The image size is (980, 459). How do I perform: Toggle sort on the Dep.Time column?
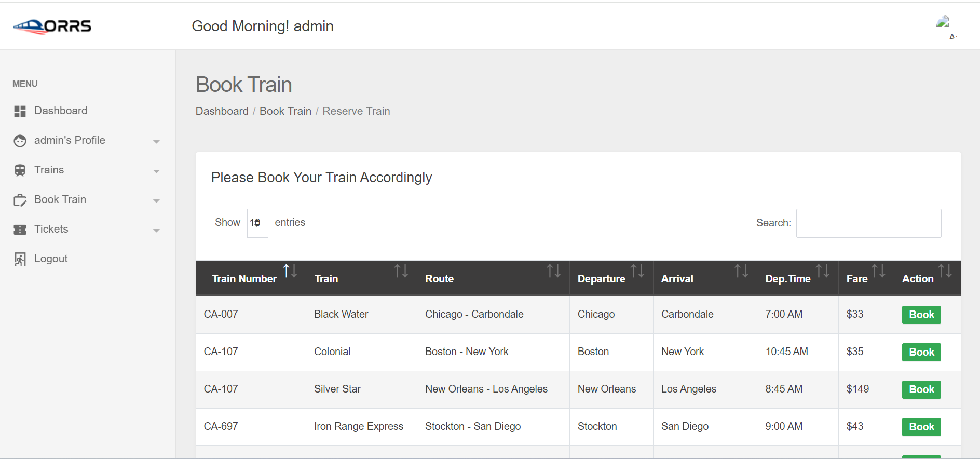(823, 271)
